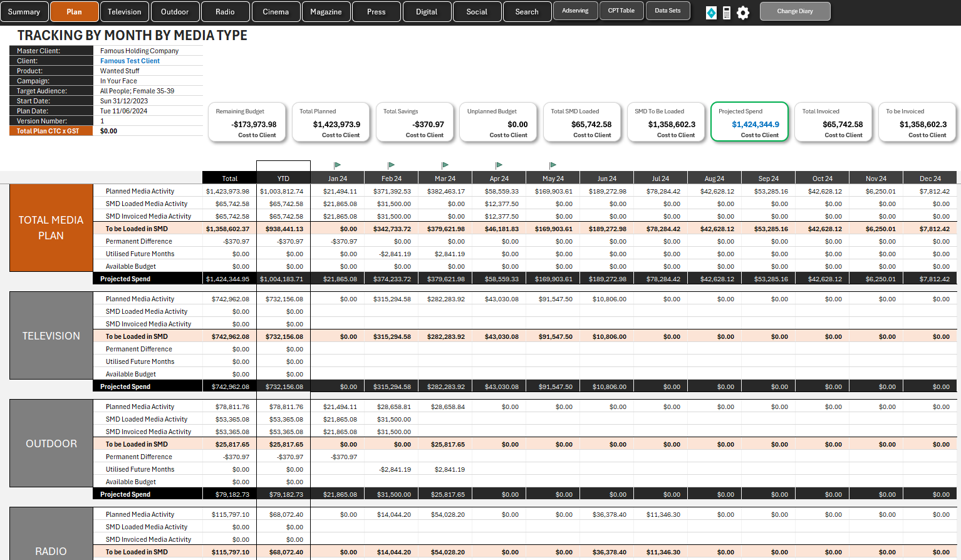Click the Data Sets button

point(668,11)
